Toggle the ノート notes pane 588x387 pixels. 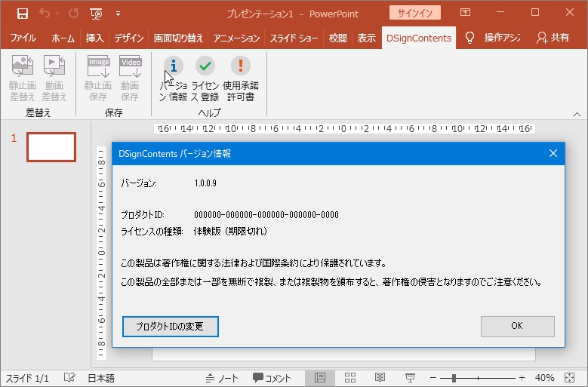click(x=222, y=378)
